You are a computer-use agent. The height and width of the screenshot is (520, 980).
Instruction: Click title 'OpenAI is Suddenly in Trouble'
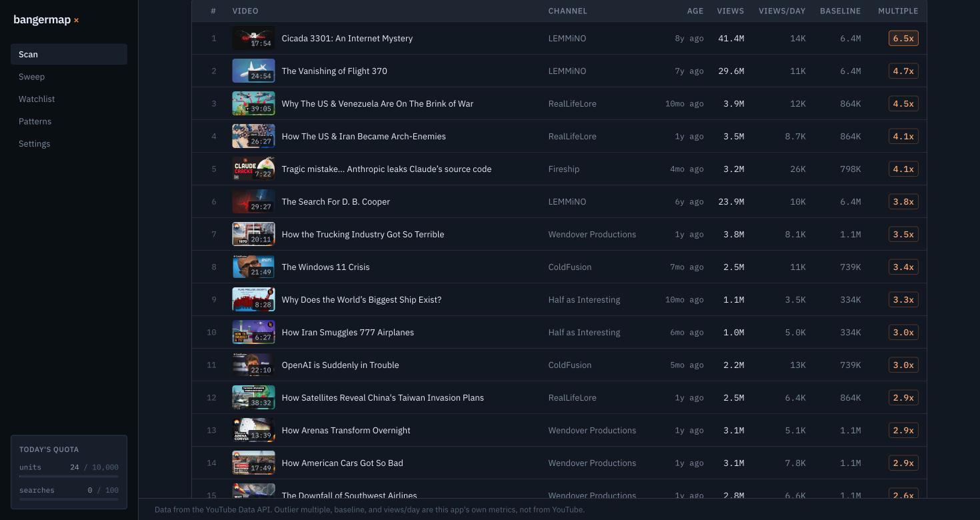tap(341, 365)
